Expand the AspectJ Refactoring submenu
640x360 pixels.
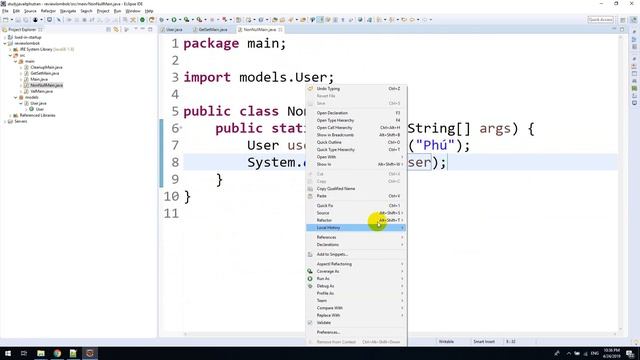click(356, 264)
